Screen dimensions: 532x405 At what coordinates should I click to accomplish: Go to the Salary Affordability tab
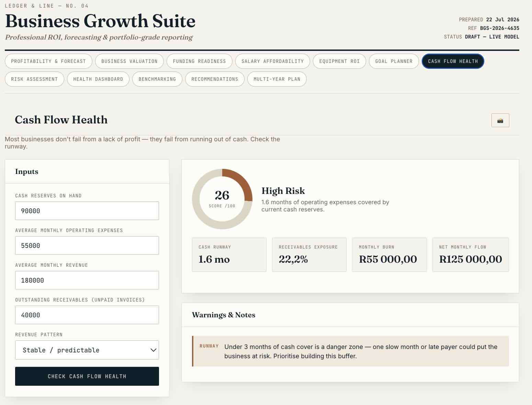273,61
